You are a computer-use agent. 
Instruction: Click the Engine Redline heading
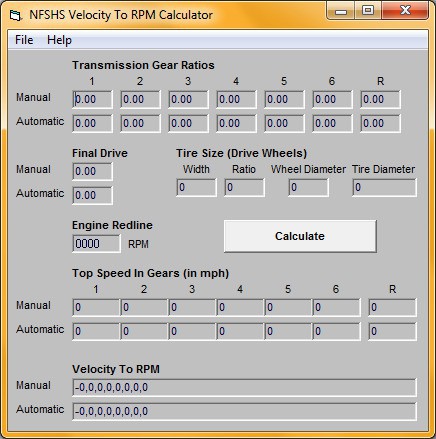pyautogui.click(x=112, y=225)
